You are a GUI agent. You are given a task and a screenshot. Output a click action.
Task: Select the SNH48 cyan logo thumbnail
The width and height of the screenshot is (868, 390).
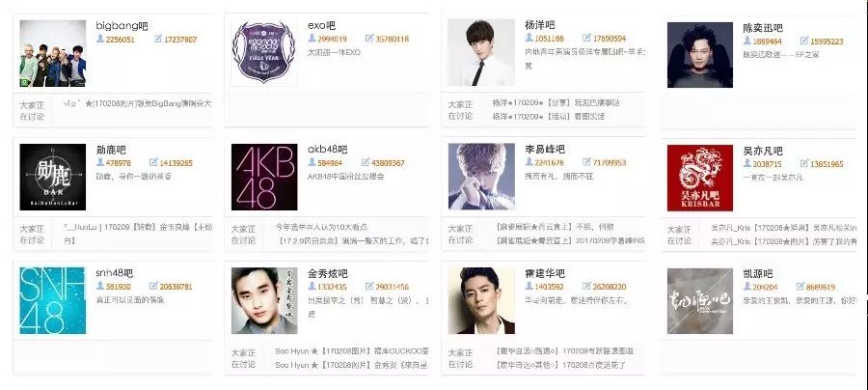53,301
